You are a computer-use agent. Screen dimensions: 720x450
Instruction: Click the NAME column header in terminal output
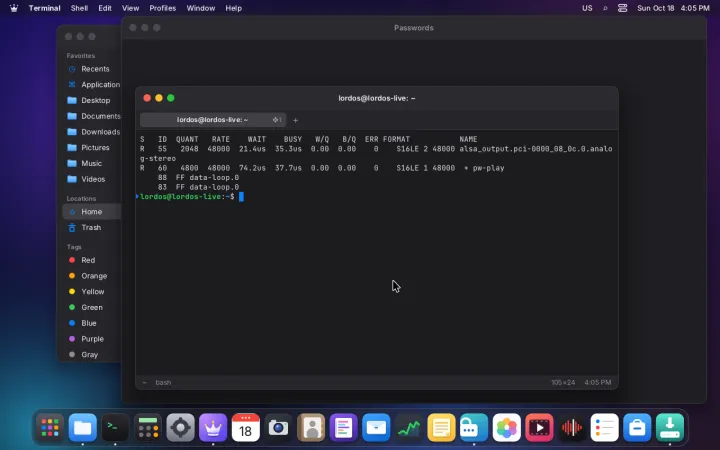(468, 139)
